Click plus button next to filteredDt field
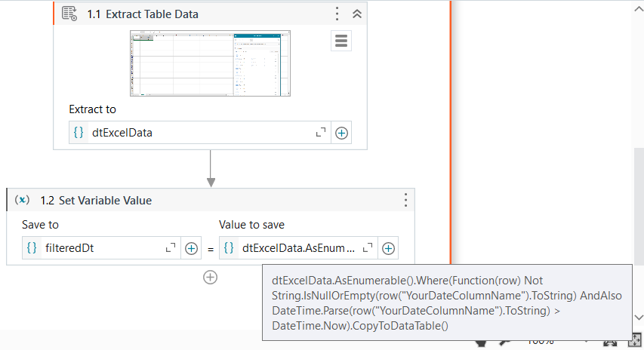The width and height of the screenshot is (644, 350). [x=192, y=248]
